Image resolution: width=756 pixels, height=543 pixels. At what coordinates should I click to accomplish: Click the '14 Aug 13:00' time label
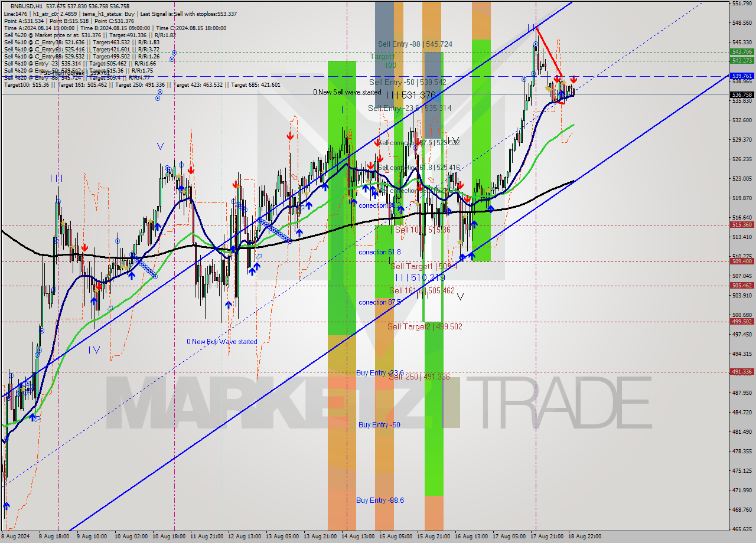(x=358, y=537)
